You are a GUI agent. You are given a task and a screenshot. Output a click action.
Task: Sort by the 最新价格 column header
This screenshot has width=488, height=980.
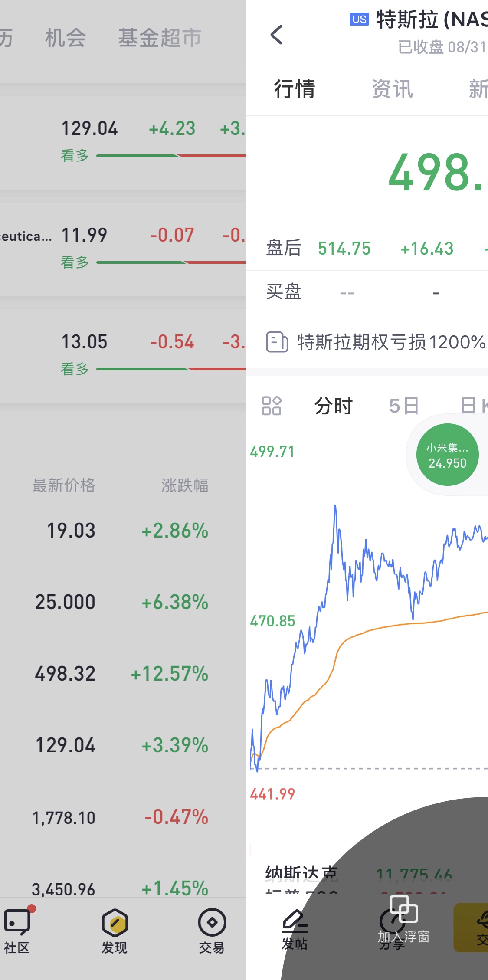(64, 485)
